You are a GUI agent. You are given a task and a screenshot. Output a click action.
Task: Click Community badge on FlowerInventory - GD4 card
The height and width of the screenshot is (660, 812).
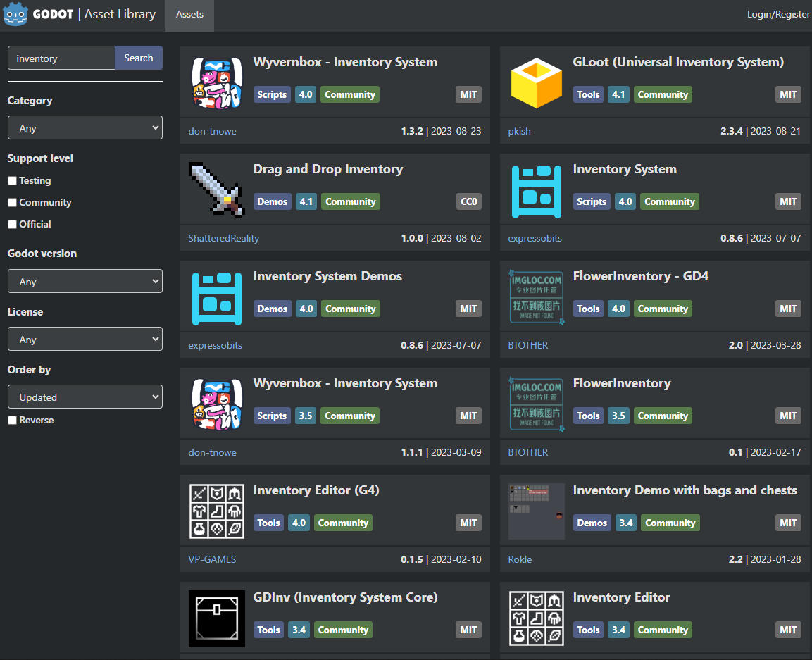[x=663, y=309]
